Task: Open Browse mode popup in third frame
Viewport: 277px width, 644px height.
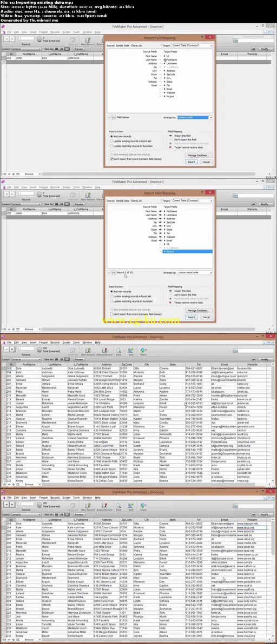Action: pyautogui.click(x=29, y=484)
